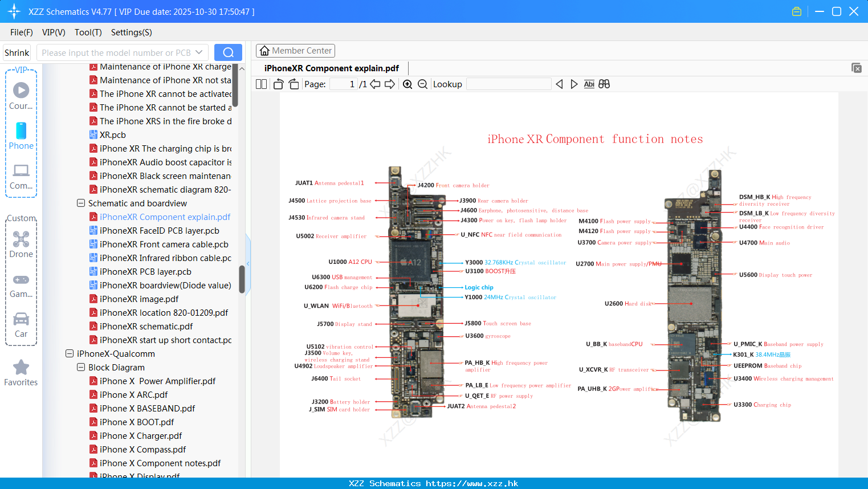The image size is (868, 489).
Task: Click the binoculars search icon
Action: (x=604, y=84)
